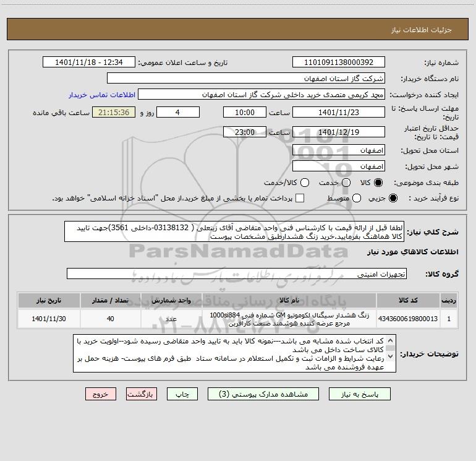Select the کالا/خدمت radio button
Screen dimensions: 476x461
coord(305,183)
